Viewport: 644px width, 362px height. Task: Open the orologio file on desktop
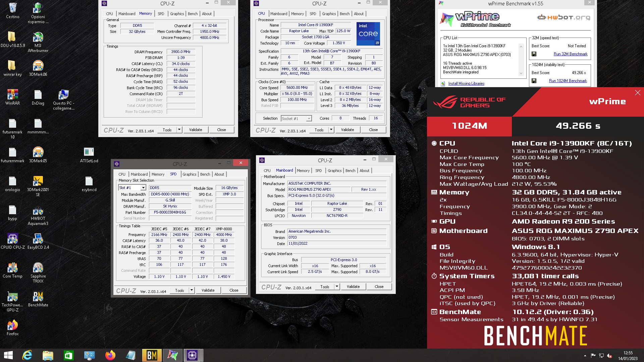click(12, 183)
